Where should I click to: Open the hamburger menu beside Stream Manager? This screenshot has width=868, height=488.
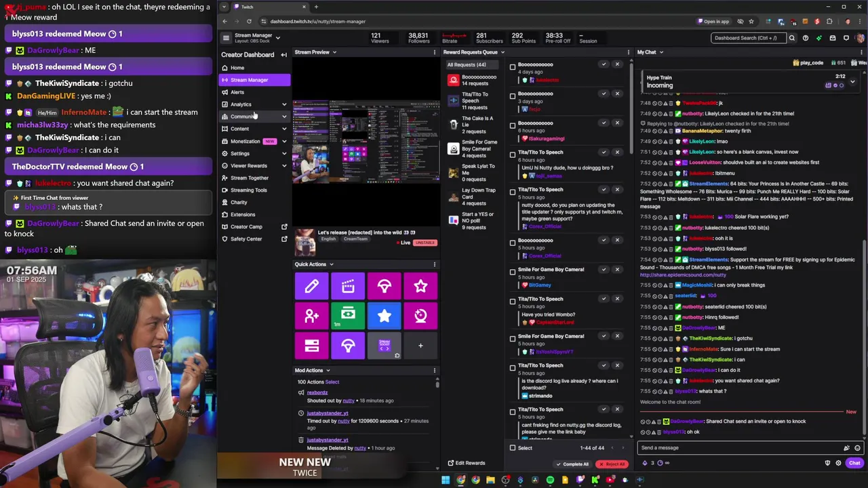point(226,38)
